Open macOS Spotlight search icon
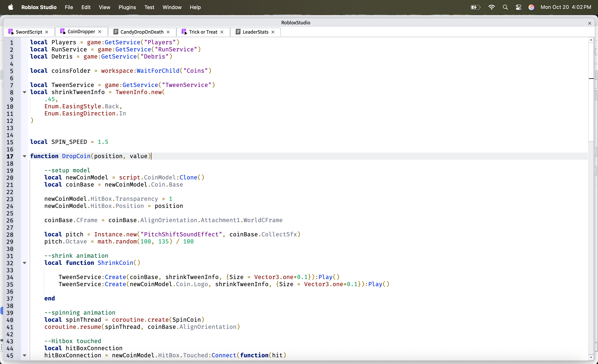 point(505,7)
